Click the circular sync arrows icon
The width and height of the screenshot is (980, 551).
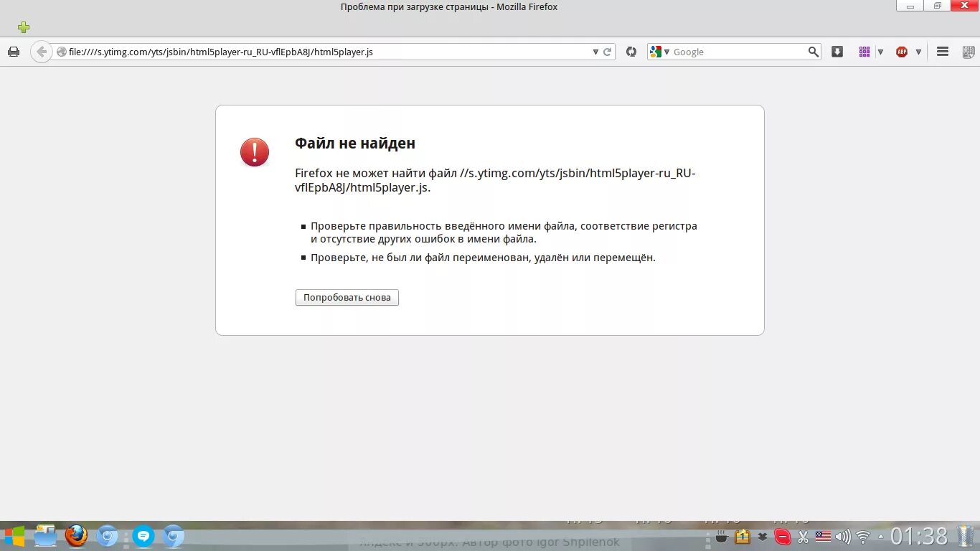tap(631, 52)
